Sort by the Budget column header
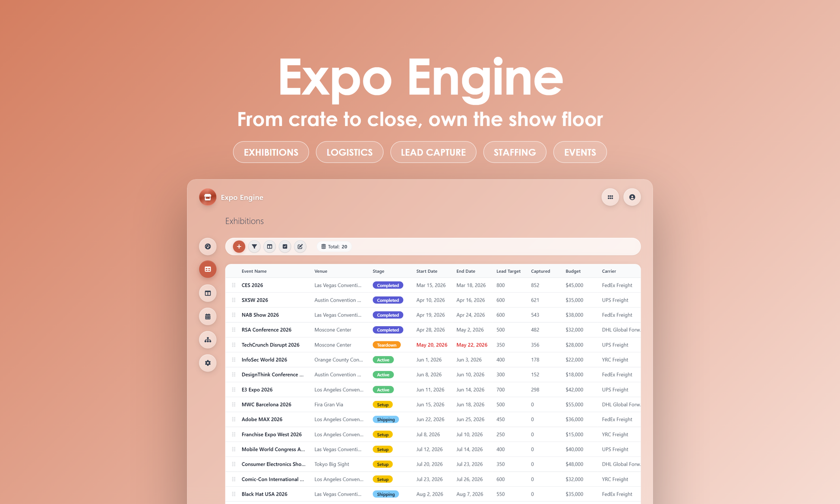Viewport: 840px width, 504px height. (x=573, y=271)
